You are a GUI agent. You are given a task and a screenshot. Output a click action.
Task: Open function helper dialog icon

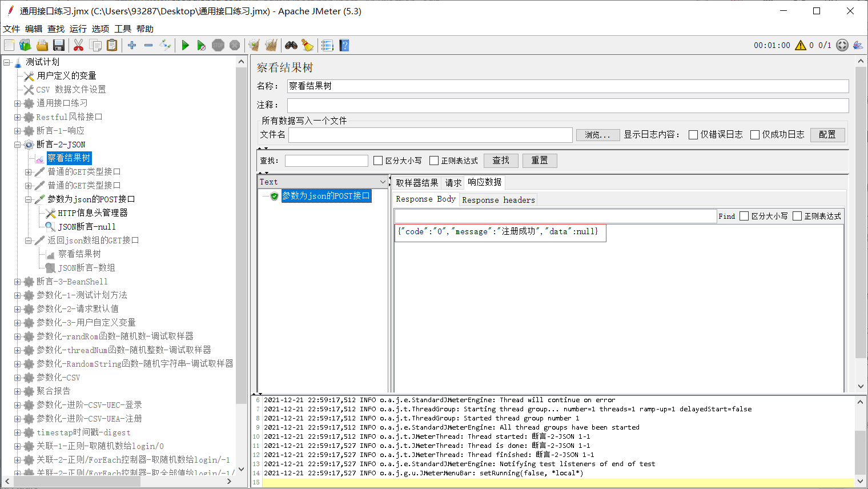[x=327, y=45]
